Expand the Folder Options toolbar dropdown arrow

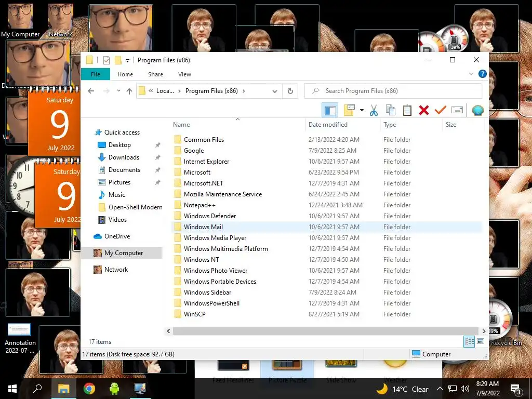pyautogui.click(x=362, y=110)
